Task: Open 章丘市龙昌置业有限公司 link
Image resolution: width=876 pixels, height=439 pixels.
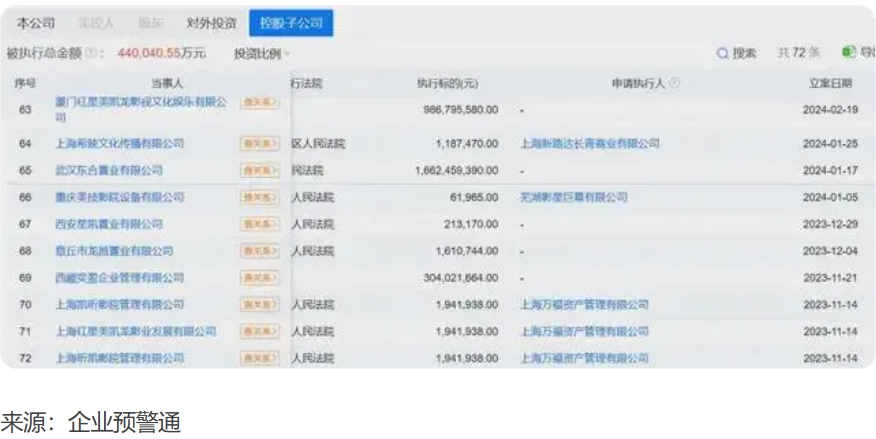Action: 114,251
